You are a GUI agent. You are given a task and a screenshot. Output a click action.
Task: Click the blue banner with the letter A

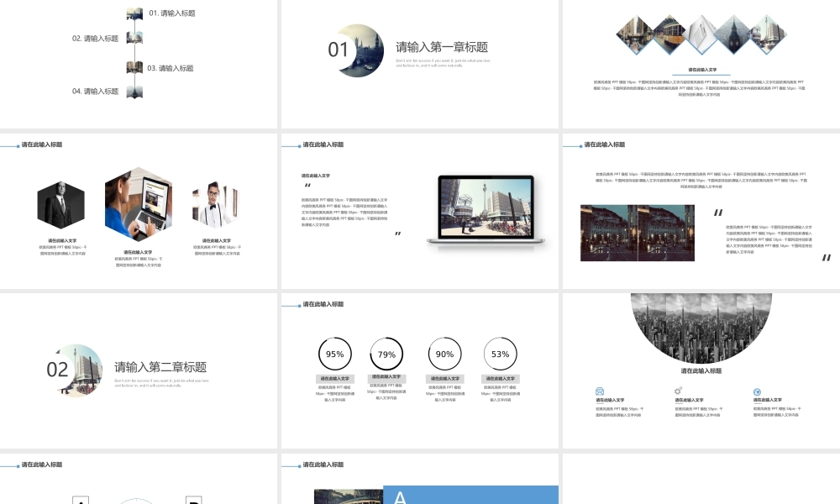pyautogui.click(x=471, y=495)
